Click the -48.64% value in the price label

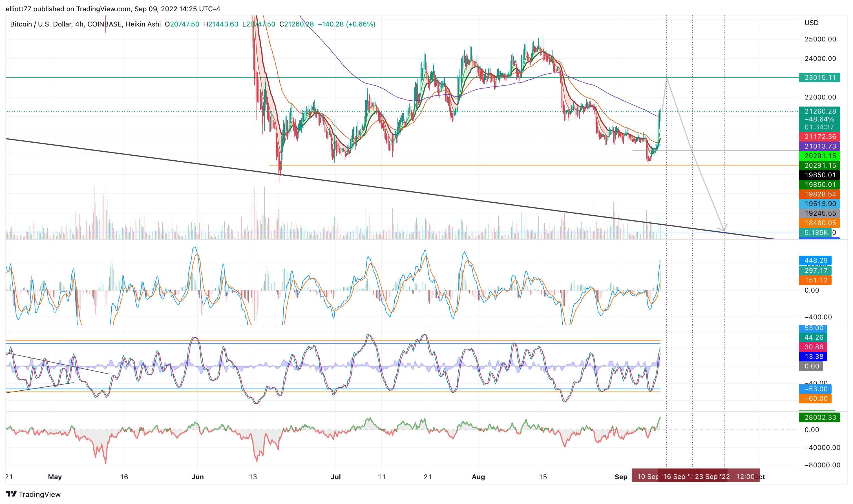click(819, 119)
